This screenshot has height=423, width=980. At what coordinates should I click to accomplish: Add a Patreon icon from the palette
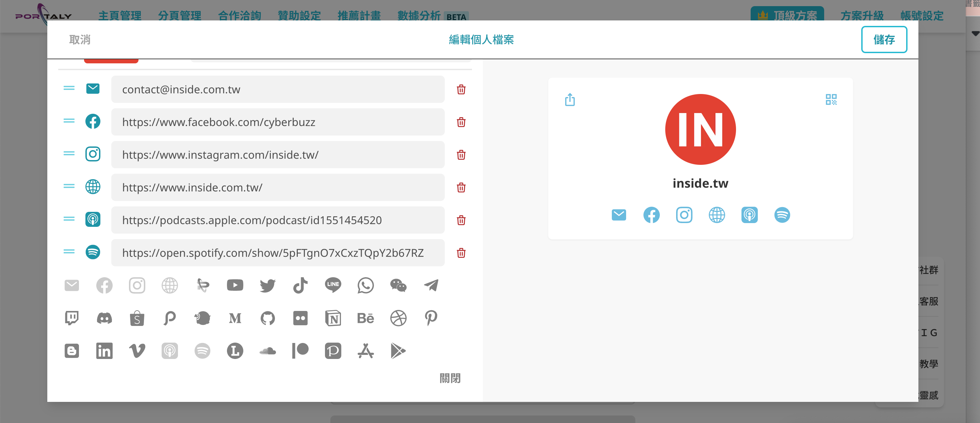point(300,351)
